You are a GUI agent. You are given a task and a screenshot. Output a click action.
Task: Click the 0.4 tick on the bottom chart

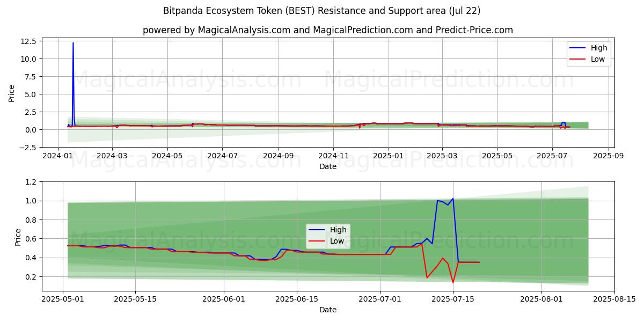(31, 258)
